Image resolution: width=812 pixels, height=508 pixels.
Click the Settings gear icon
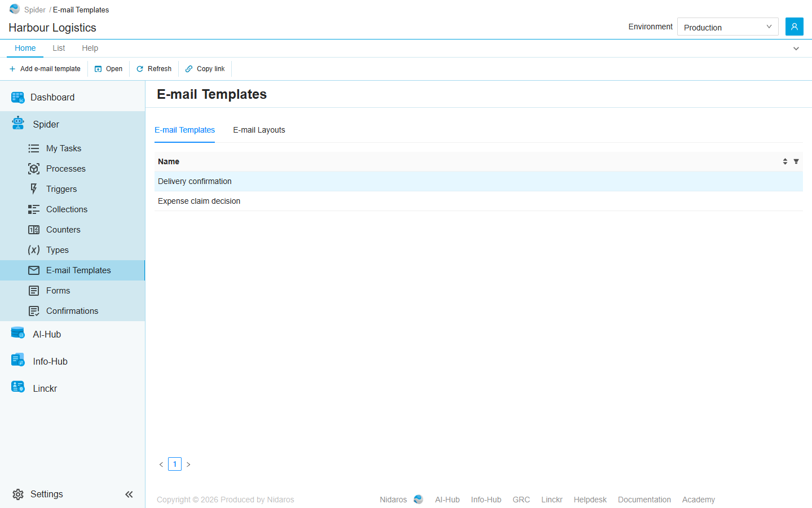(x=18, y=494)
